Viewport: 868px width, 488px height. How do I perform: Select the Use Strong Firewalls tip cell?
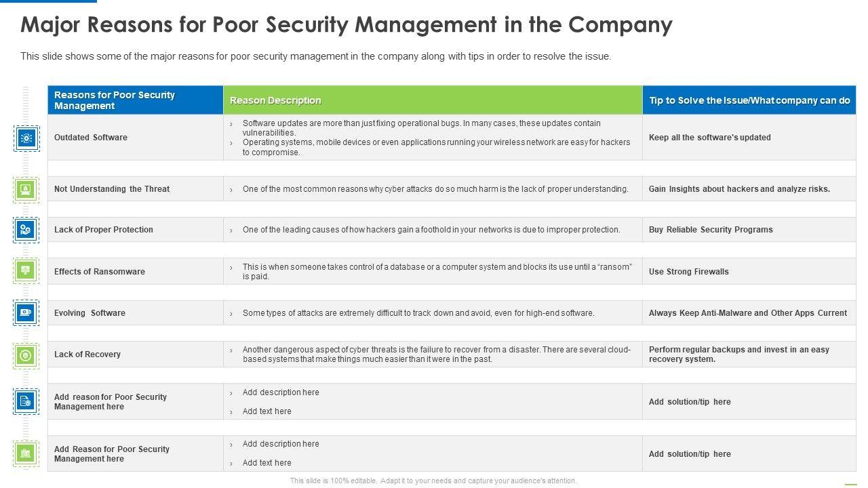tap(688, 272)
